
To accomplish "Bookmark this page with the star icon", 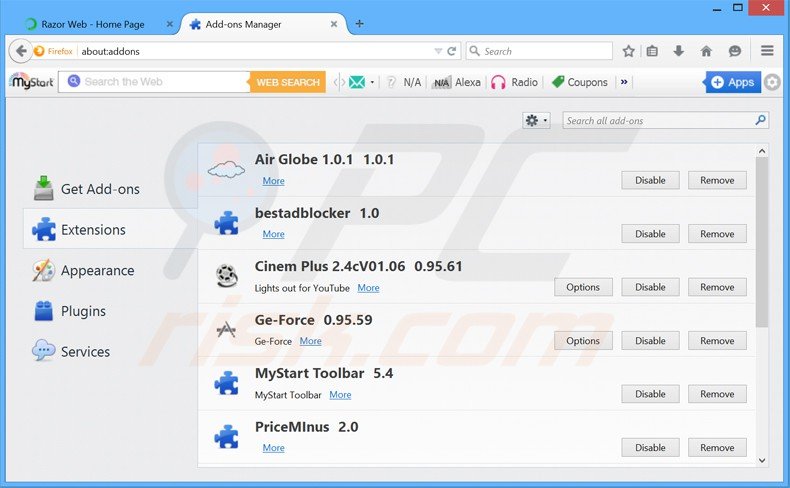I will pyautogui.click(x=628, y=51).
